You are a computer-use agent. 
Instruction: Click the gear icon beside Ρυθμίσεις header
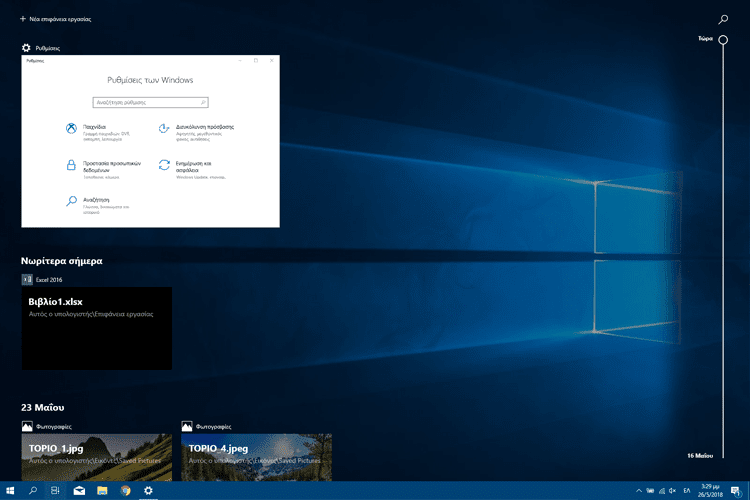(26, 48)
